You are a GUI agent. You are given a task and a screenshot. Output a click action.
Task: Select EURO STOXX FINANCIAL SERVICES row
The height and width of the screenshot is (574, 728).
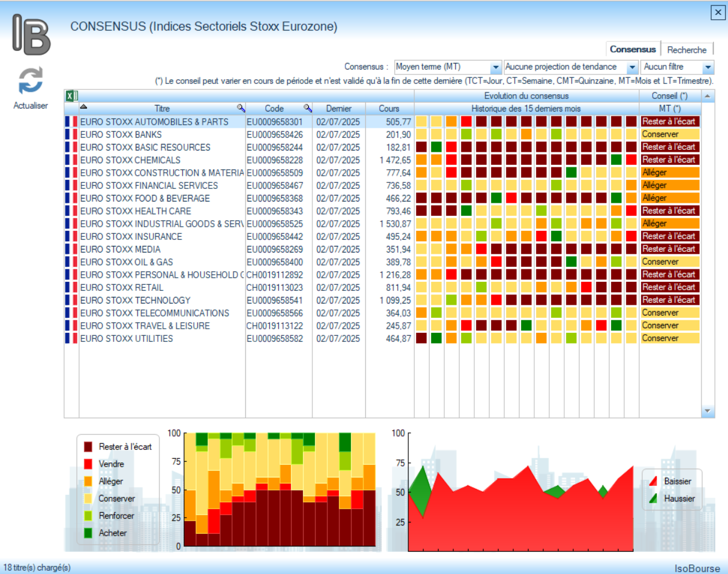[382, 185]
